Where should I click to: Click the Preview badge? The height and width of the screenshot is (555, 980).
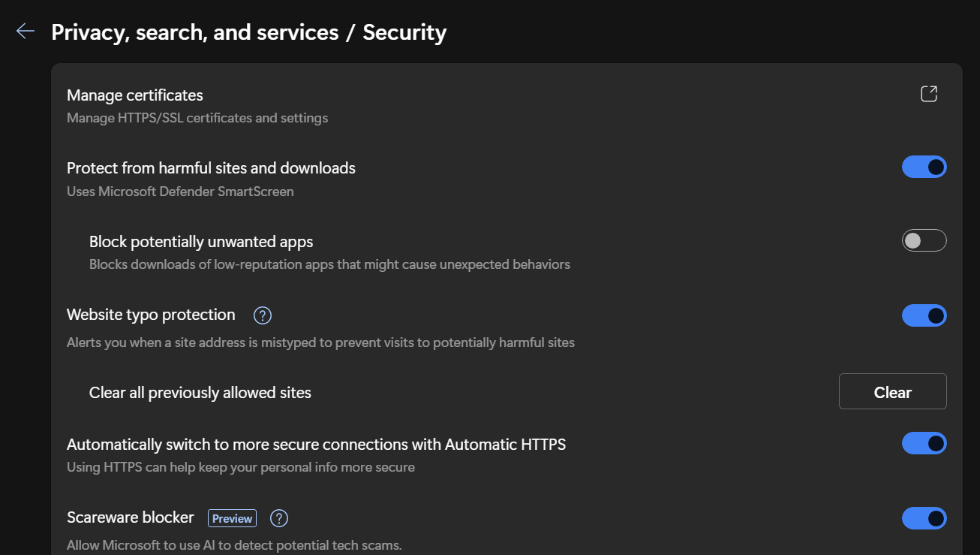point(232,518)
